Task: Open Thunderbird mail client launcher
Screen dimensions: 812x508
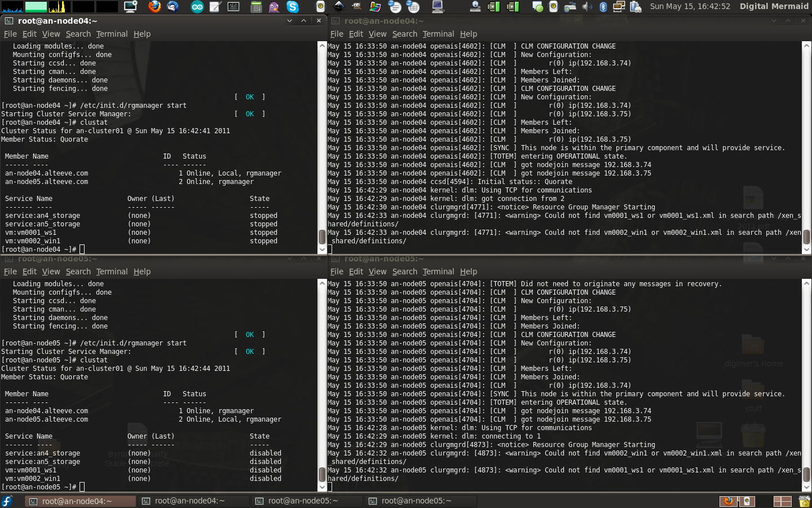Action: tap(173, 7)
